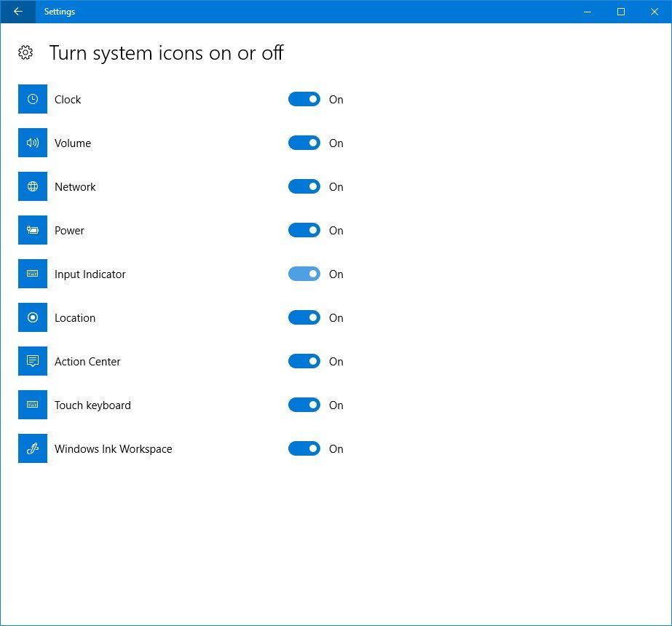Screen dimensions: 672x626
Task: Click the 'Volume' label text
Action: pos(72,143)
